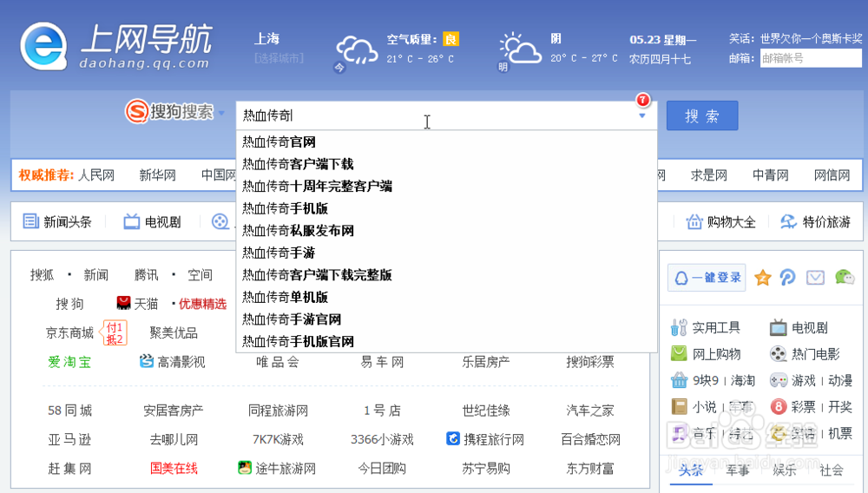
Task: Read the joke 世界欠你一个奥斯卡奖
Action: pyautogui.click(x=811, y=38)
